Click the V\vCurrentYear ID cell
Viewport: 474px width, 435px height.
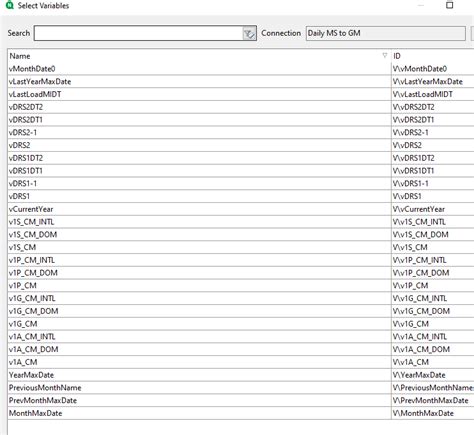click(x=433, y=209)
